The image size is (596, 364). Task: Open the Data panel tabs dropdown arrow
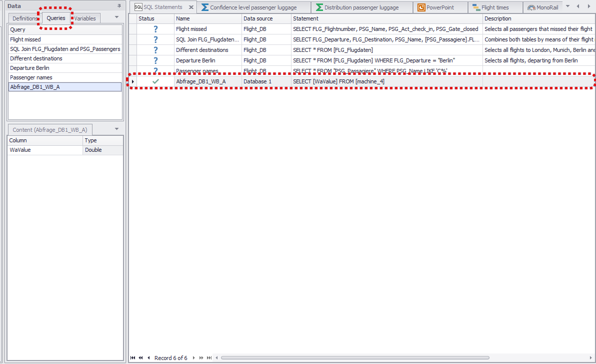pyautogui.click(x=116, y=17)
